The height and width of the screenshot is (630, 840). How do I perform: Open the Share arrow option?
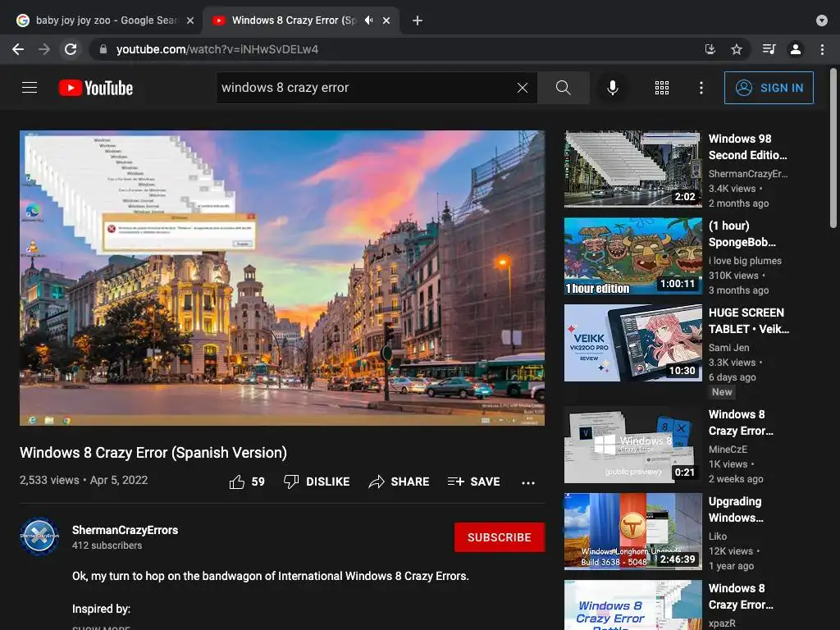(x=399, y=482)
